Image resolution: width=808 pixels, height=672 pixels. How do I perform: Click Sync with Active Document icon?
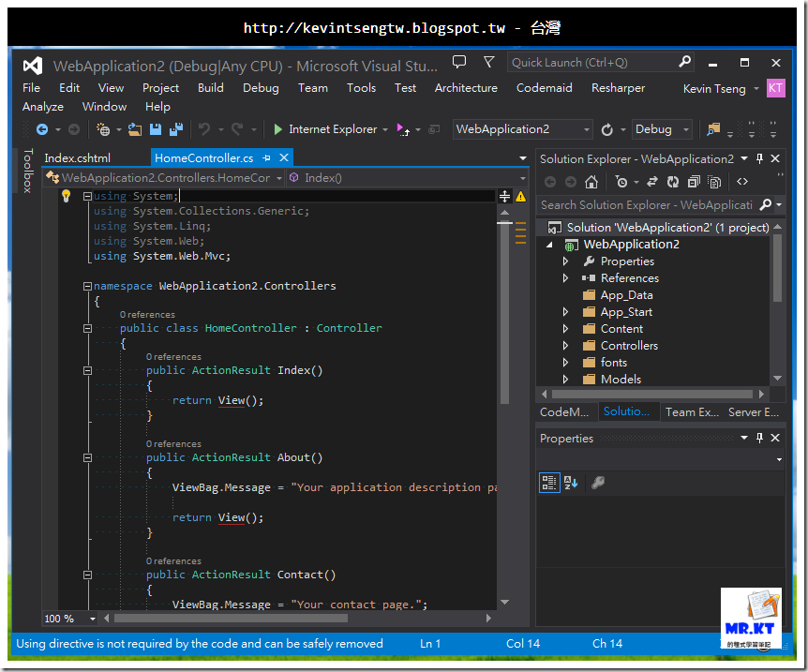[652, 182]
